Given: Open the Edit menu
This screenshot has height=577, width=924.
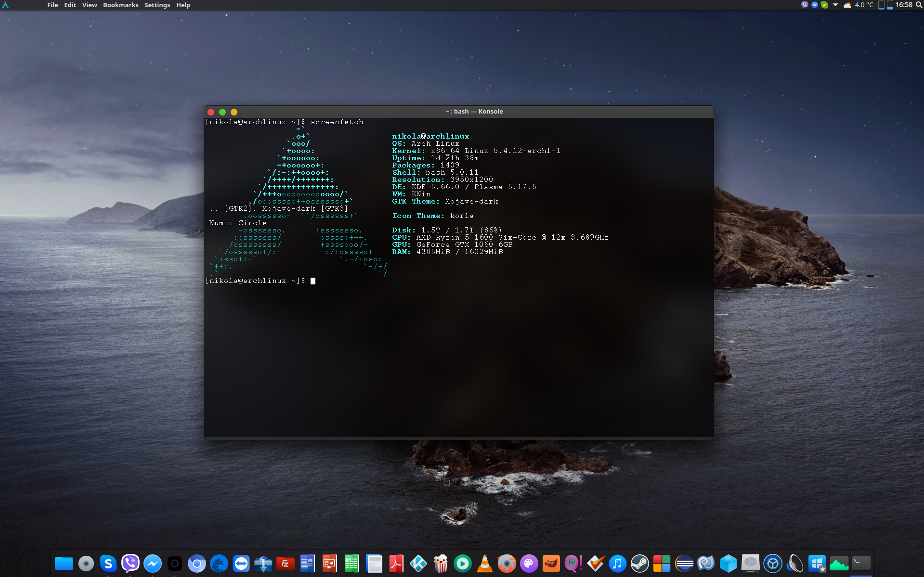Looking at the screenshot, I should (x=70, y=5).
